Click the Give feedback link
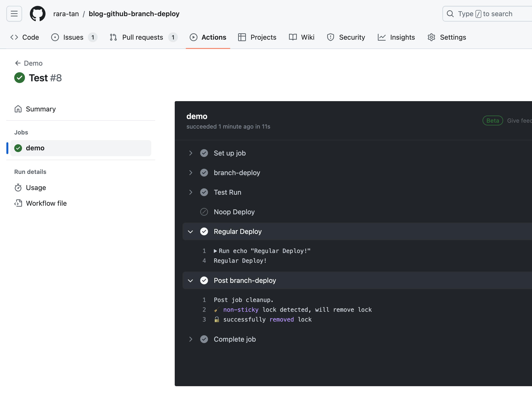The width and height of the screenshot is (532, 407). pos(520,121)
